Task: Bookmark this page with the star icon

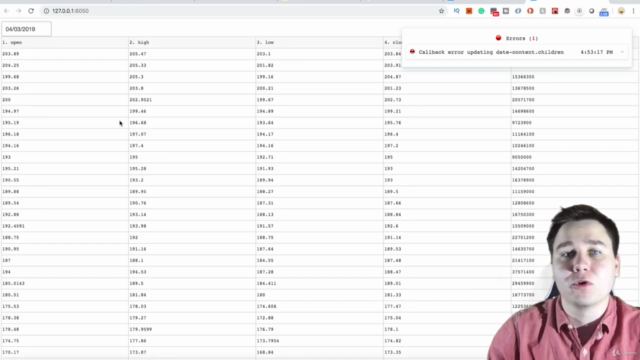Action: click(x=441, y=11)
